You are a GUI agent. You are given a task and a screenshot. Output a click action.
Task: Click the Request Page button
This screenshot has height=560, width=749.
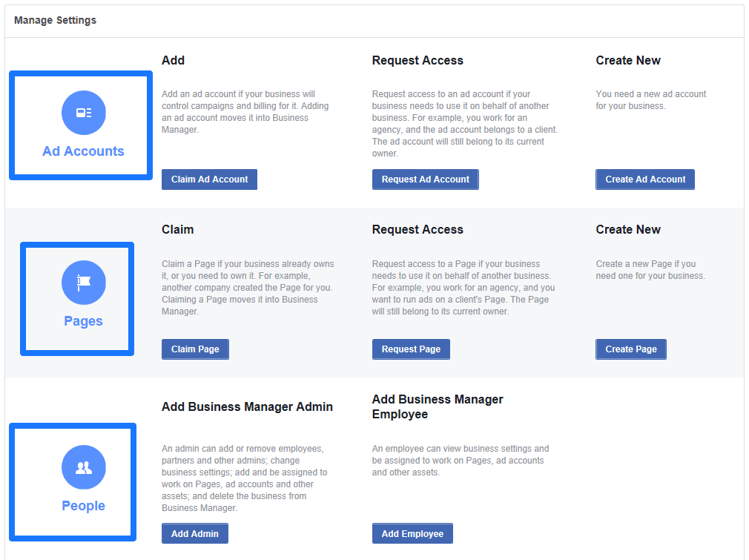click(411, 349)
